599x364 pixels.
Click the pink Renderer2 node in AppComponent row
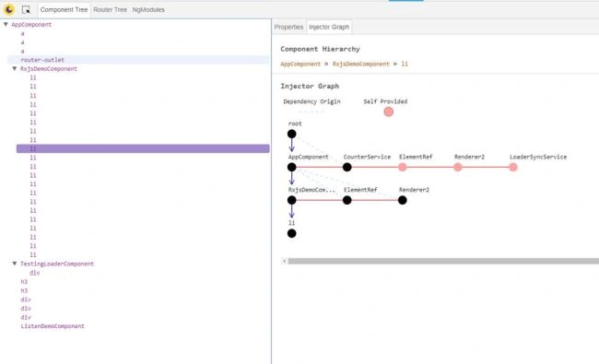(458, 168)
